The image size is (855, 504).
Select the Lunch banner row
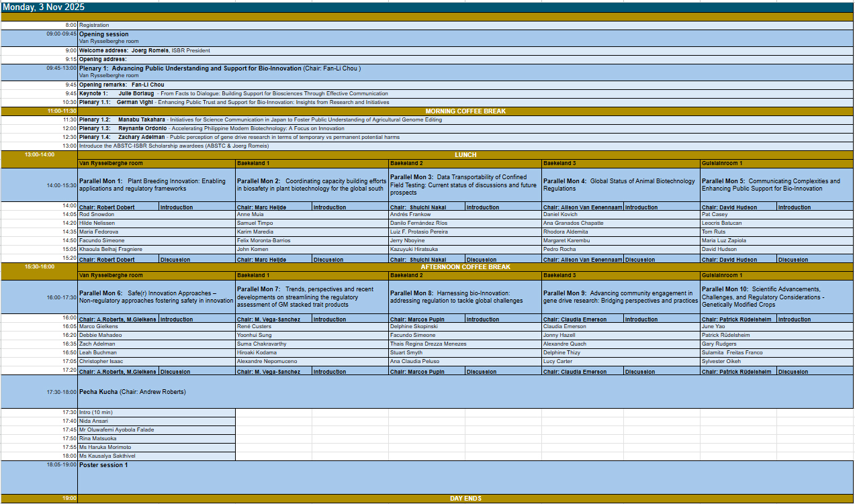(x=465, y=154)
